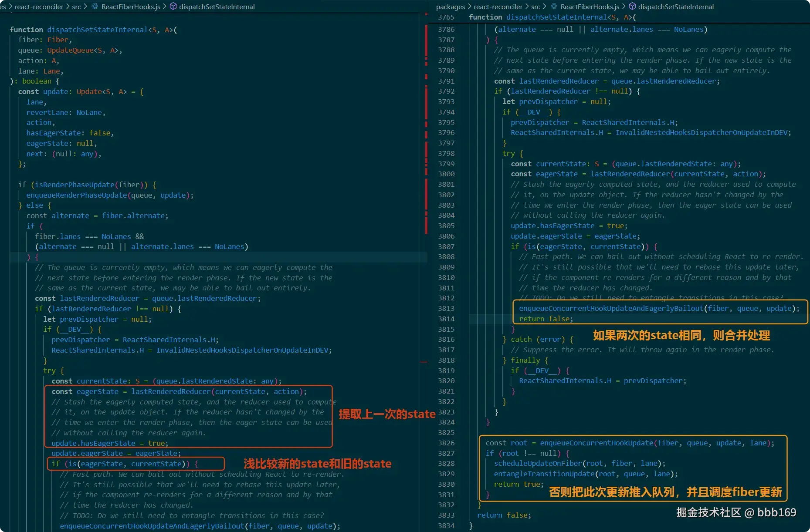Click 'fiber.lanes === NoLanes &&' line

click(89, 236)
